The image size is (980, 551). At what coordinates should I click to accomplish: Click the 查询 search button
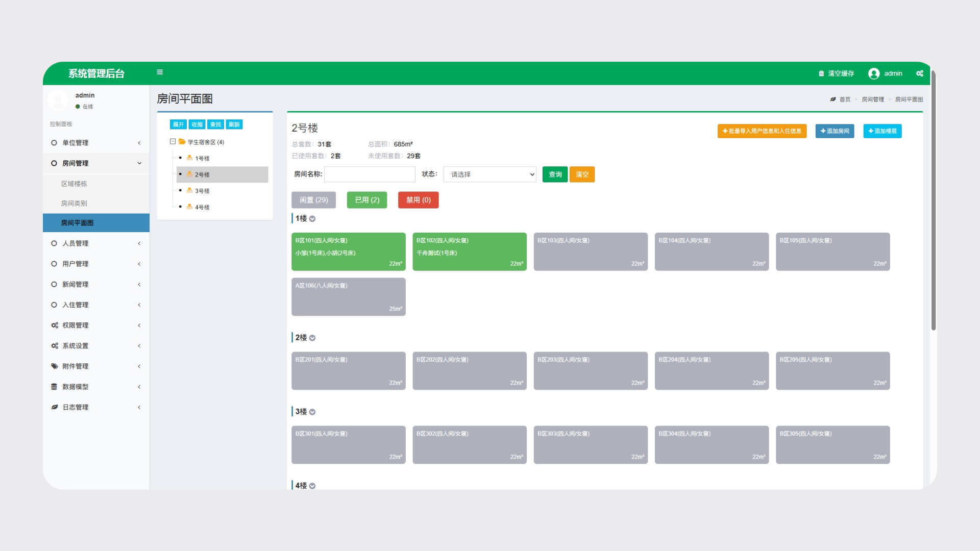point(555,174)
